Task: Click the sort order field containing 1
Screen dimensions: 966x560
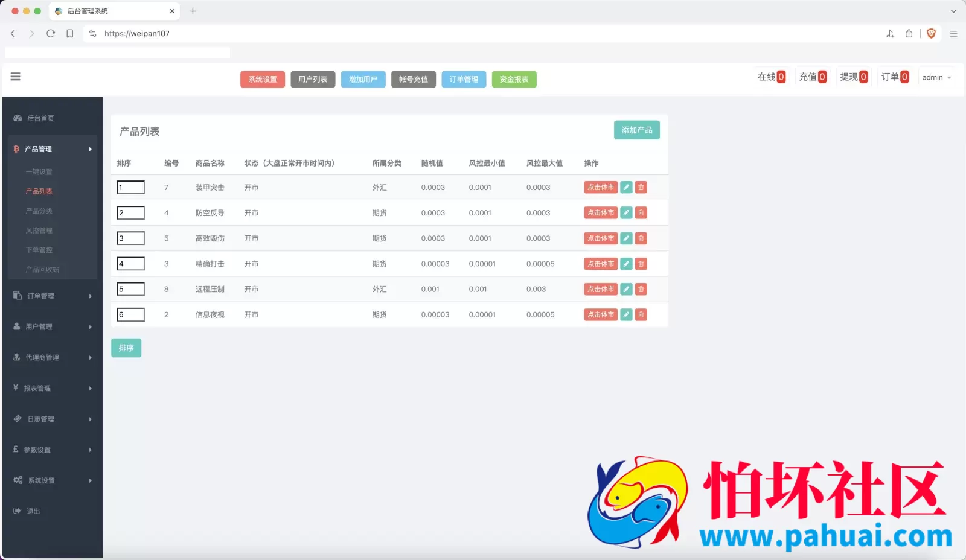Action: click(x=130, y=187)
